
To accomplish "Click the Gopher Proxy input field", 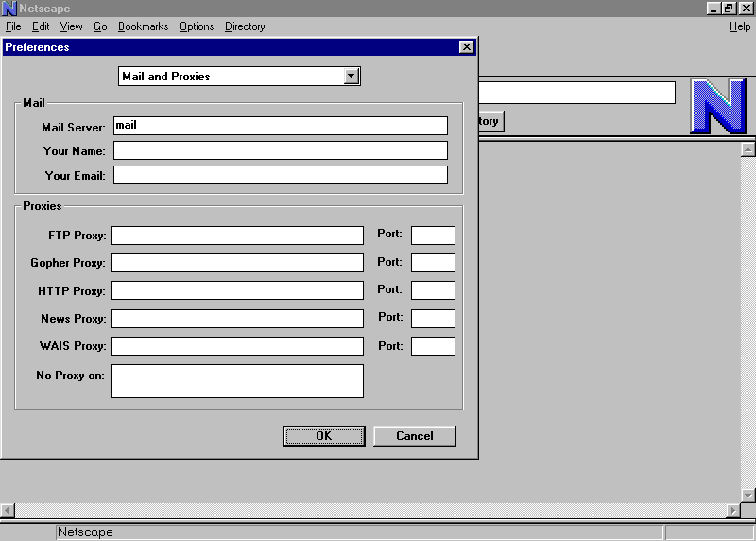I will pos(237,263).
